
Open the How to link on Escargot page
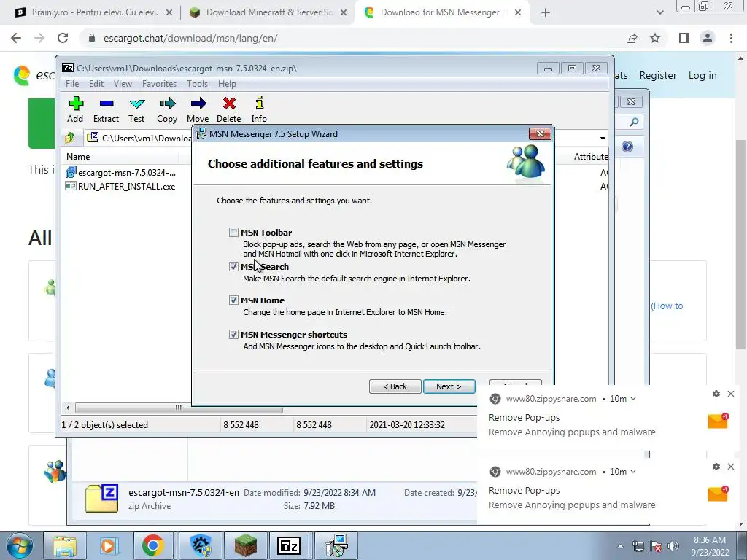667,306
